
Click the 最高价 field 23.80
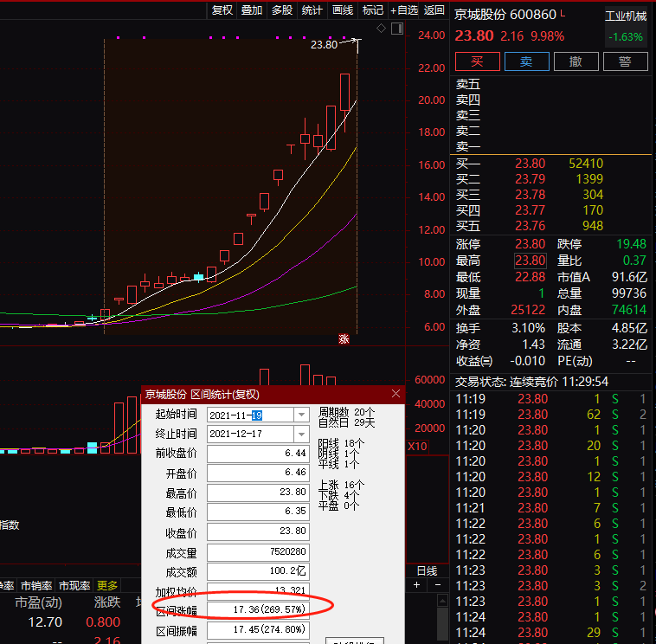click(258, 493)
